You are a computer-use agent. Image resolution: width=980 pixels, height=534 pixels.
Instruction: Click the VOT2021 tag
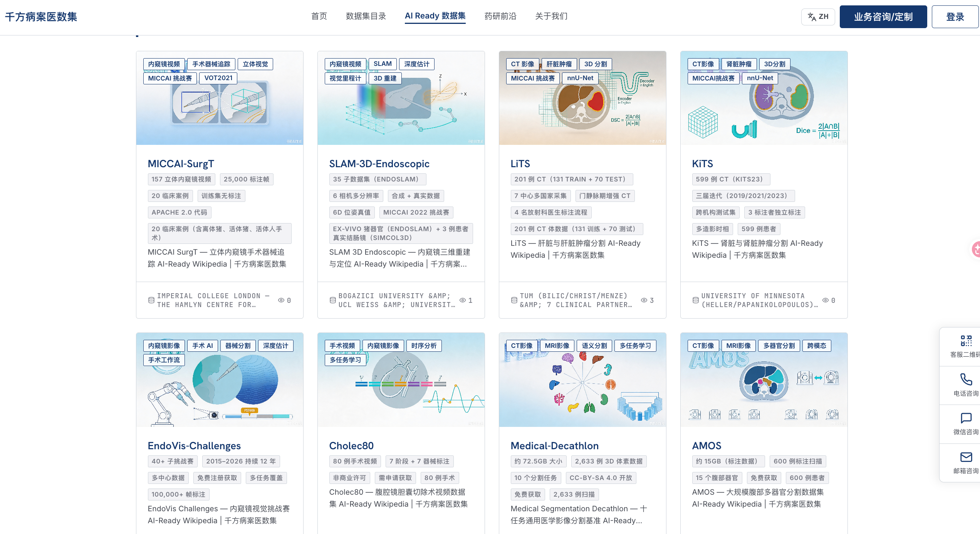coord(218,78)
